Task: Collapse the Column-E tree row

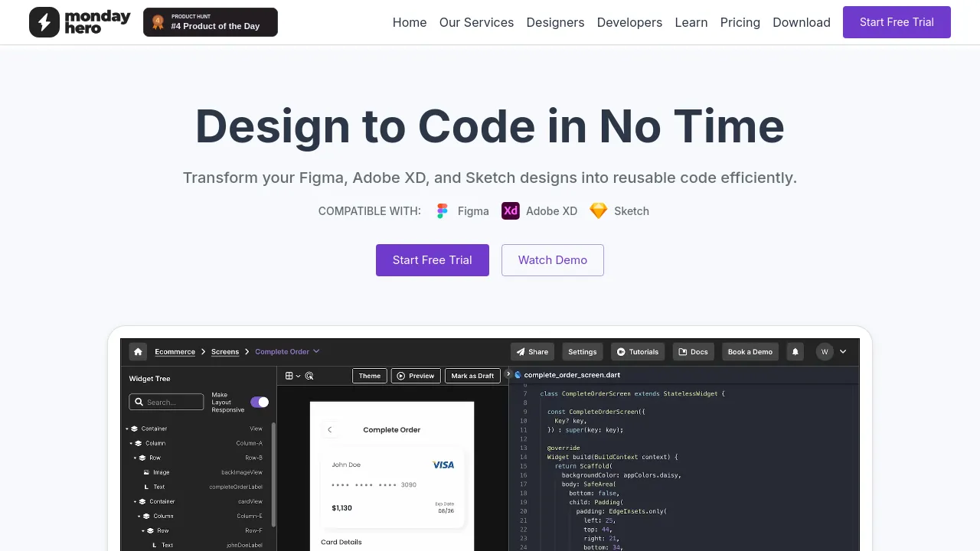Action: click(x=139, y=517)
